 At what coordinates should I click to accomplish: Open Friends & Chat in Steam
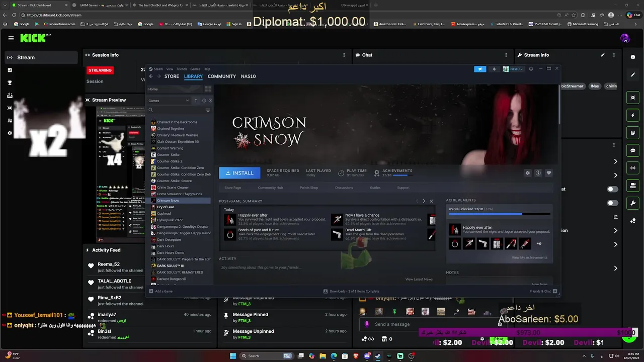543,291
